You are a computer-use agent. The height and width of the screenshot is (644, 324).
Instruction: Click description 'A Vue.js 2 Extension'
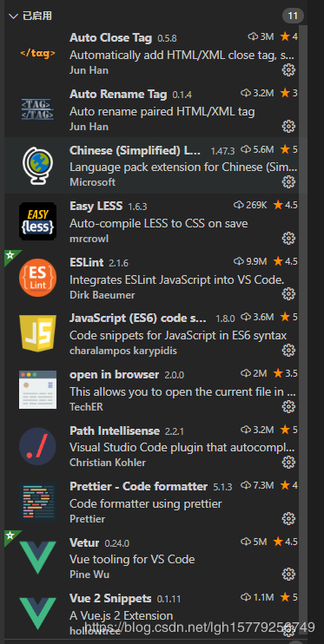(x=122, y=615)
